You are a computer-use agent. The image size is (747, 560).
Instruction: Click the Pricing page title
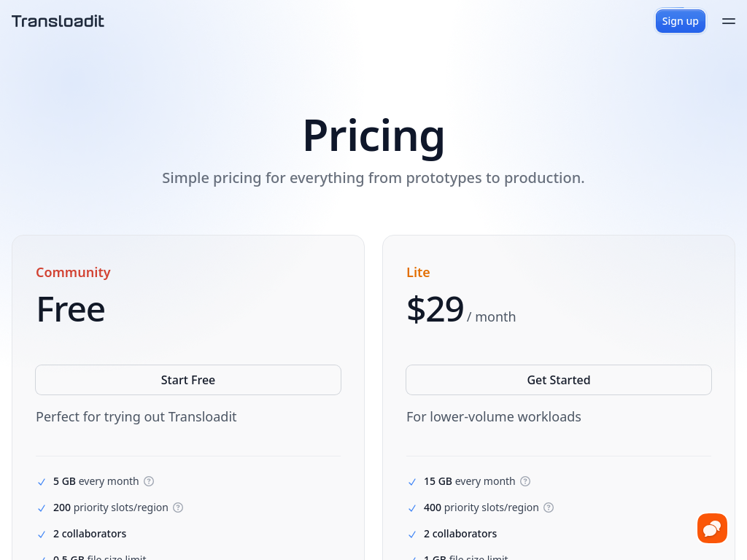coord(373,136)
